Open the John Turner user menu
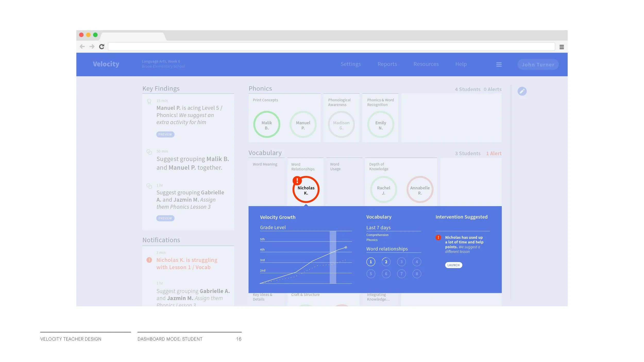Image resolution: width=644 pixels, height=362 pixels. (x=538, y=65)
